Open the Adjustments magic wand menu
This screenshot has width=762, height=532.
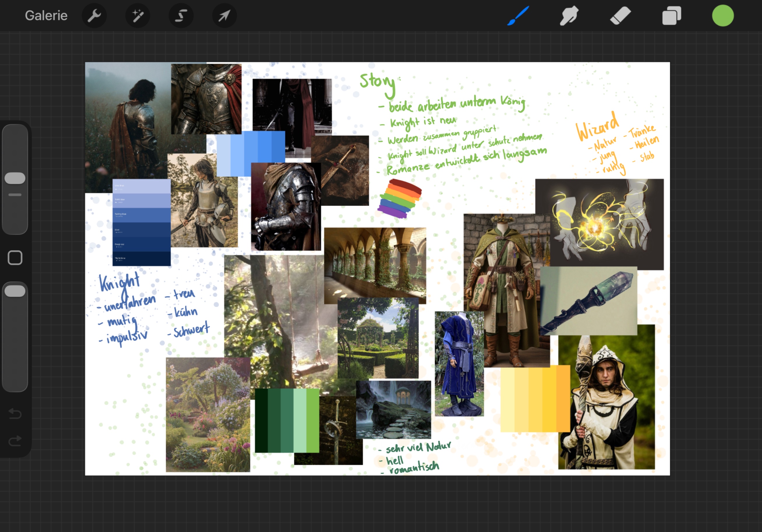coord(138,16)
